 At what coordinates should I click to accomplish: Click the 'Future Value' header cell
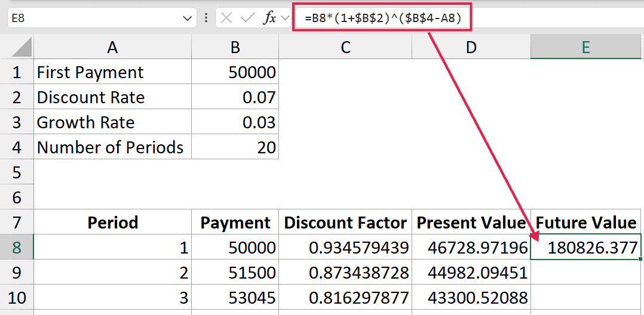coord(586,223)
